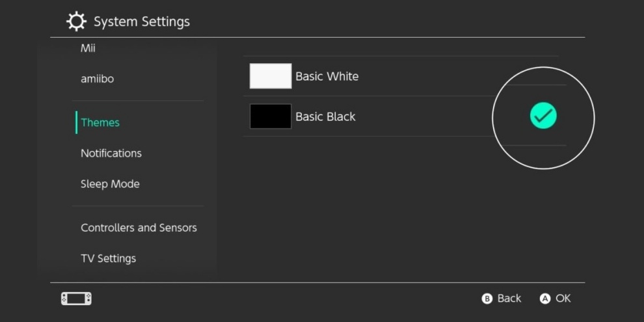Click the Back label
Viewport: 644px width, 322px height.
[x=509, y=299]
